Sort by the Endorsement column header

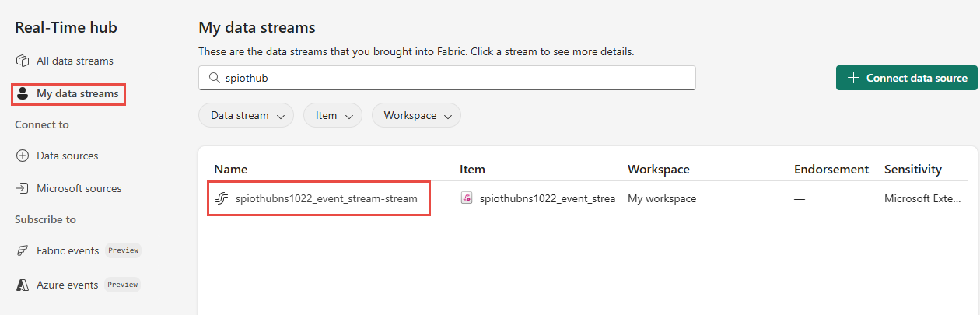tap(831, 169)
